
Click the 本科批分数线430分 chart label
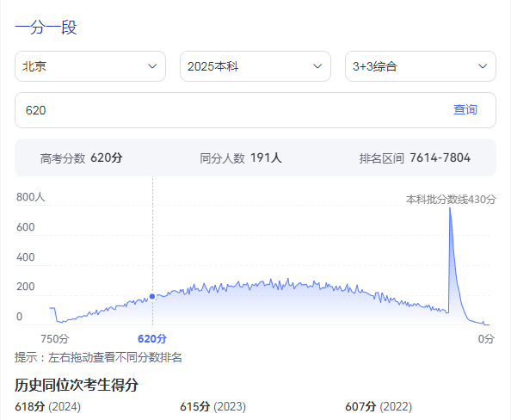click(x=451, y=199)
